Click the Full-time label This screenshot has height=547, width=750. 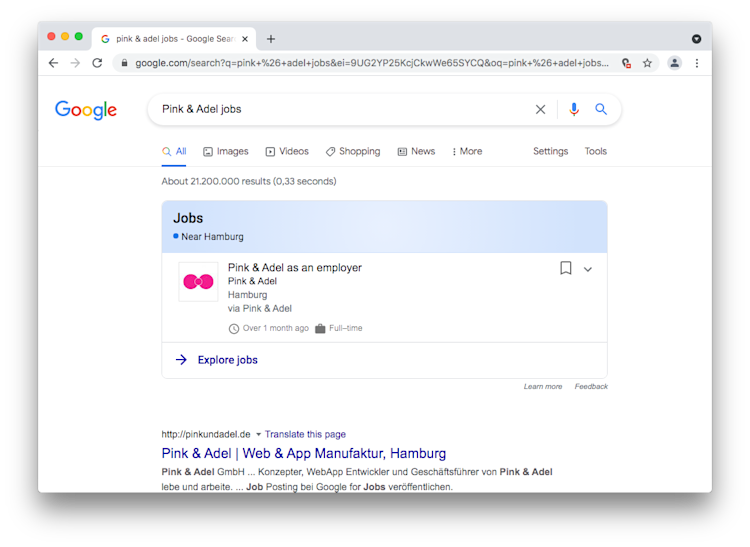[x=345, y=328]
